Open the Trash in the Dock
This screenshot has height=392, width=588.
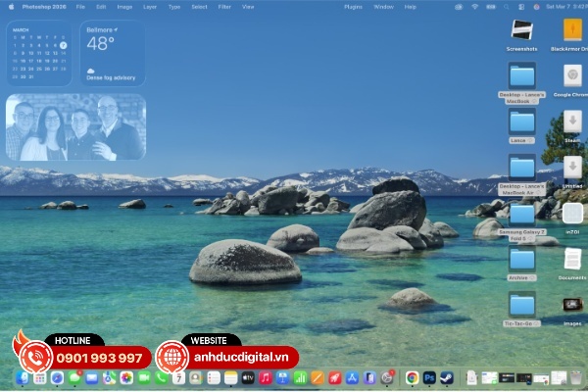click(576, 378)
